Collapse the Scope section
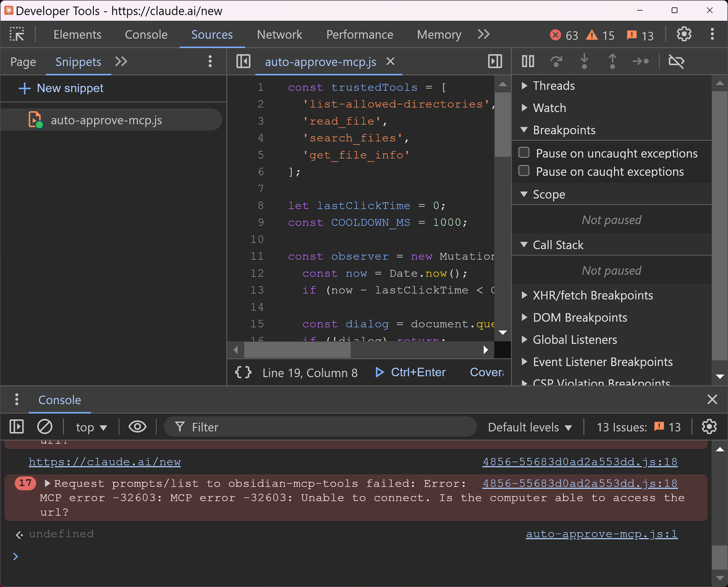 612,194
